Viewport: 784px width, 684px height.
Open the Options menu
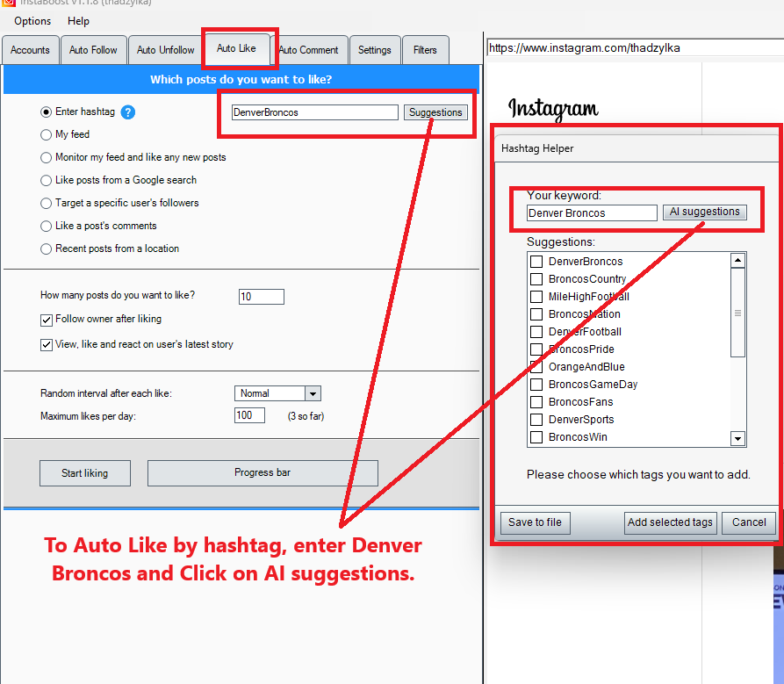point(32,21)
